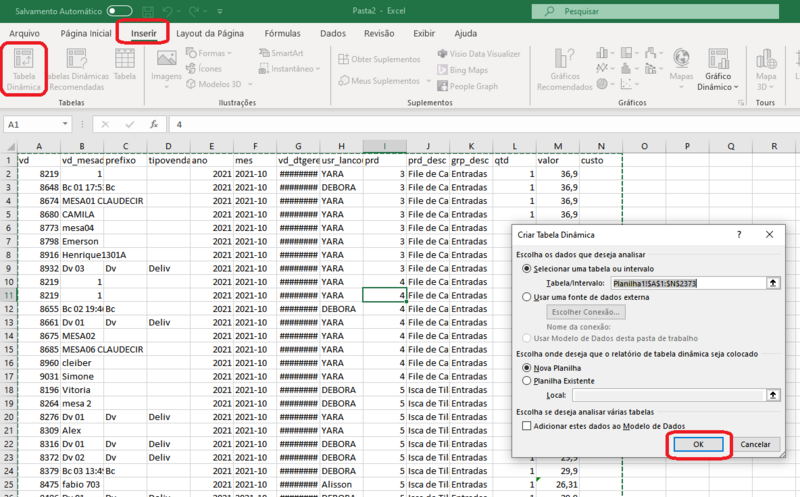Open the Ajuda tab
800x497 pixels.
pyautogui.click(x=465, y=33)
